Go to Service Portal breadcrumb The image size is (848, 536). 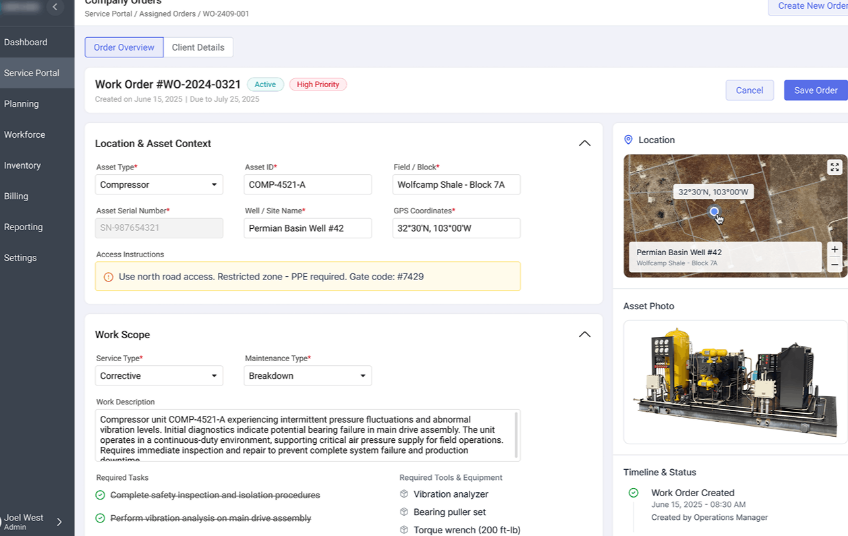click(x=108, y=14)
